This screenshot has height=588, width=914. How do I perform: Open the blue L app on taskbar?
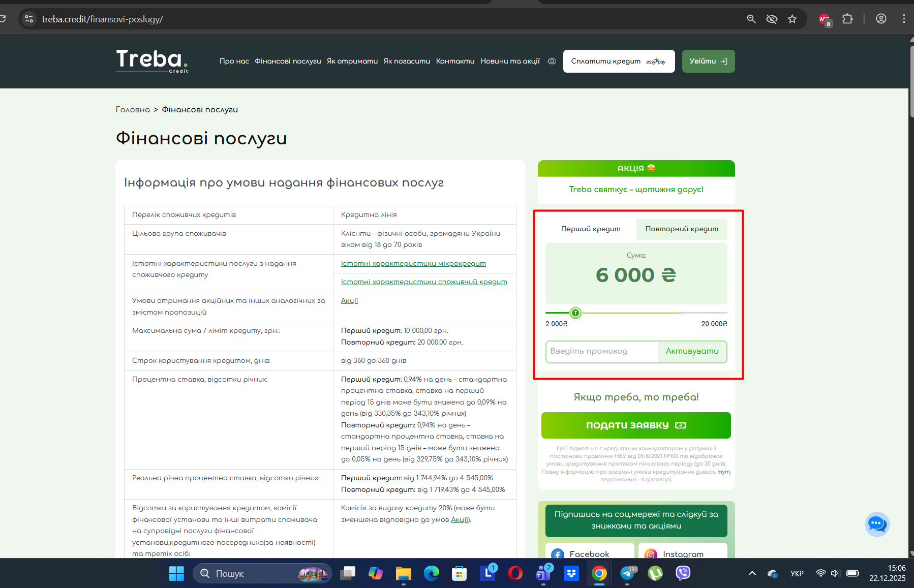(488, 573)
